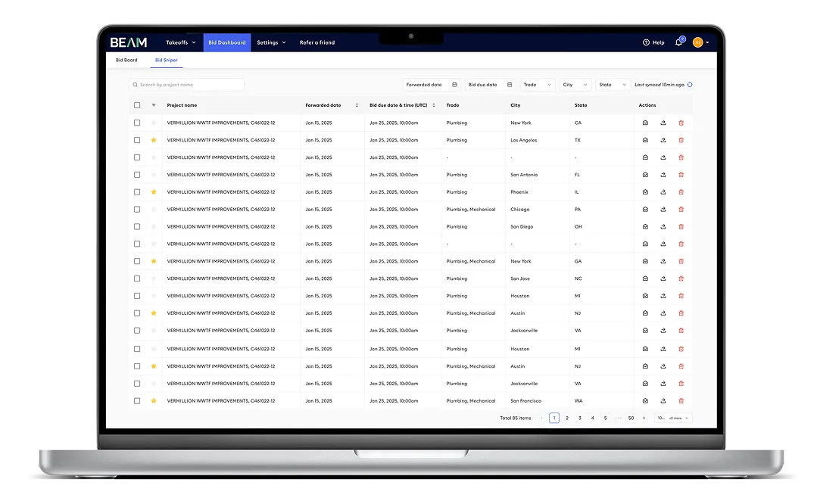Click the Help question mark icon
Image resolution: width=817 pixels, height=504 pixels.
point(646,42)
